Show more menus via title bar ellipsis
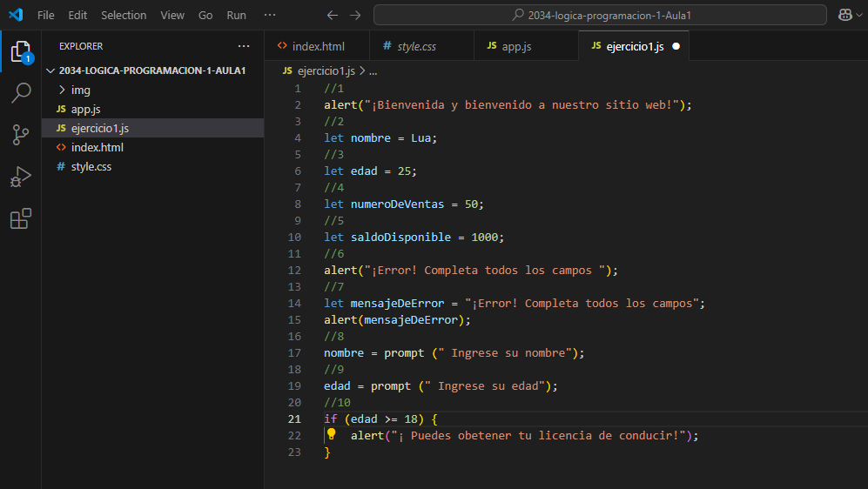The width and height of the screenshot is (868, 489). (x=270, y=15)
